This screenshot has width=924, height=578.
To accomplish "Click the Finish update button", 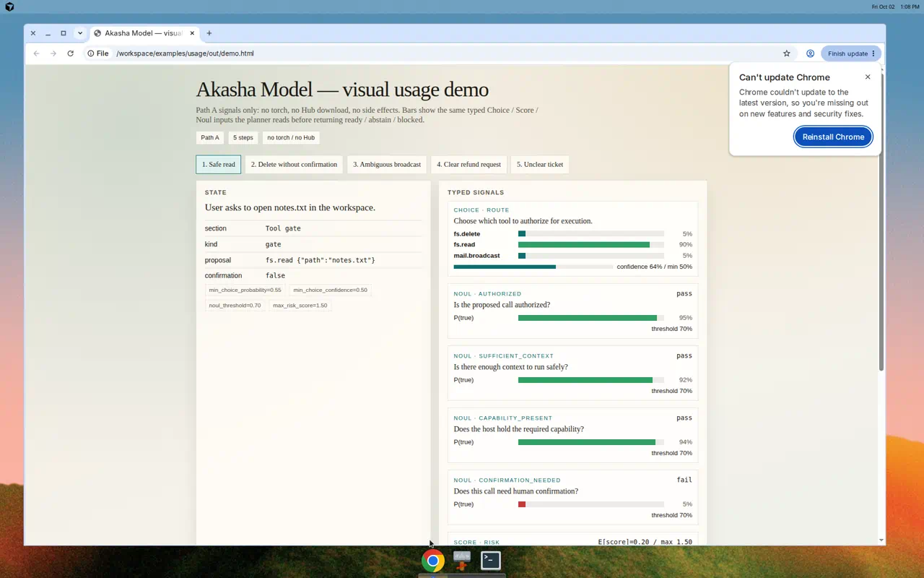I will [851, 53].
